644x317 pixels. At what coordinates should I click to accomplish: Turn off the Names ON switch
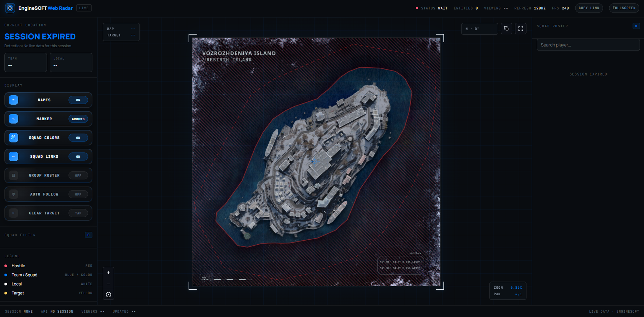click(x=78, y=100)
